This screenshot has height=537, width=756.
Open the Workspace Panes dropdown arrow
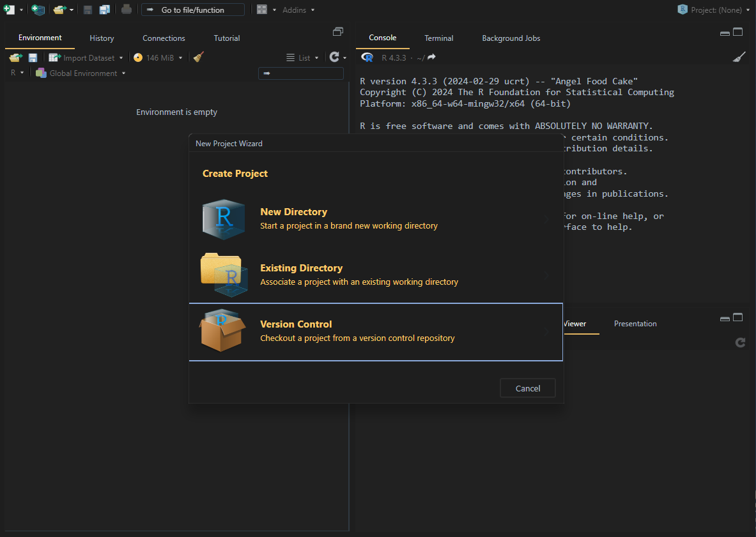coord(274,10)
